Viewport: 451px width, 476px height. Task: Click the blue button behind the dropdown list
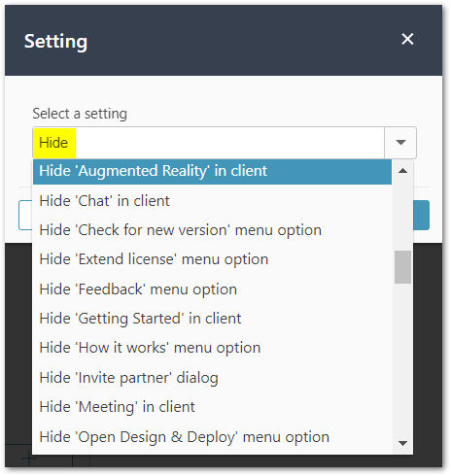coord(422,216)
